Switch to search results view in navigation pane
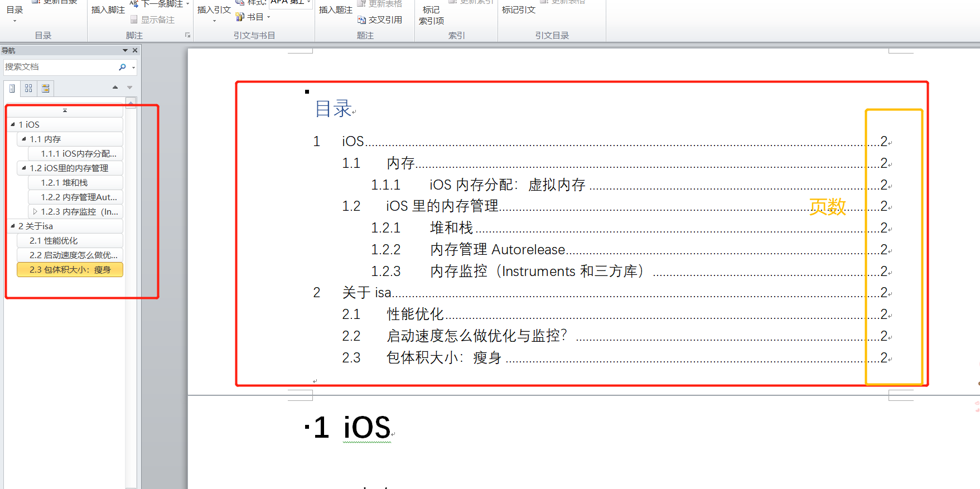Image resolution: width=980 pixels, height=489 pixels. [x=46, y=88]
